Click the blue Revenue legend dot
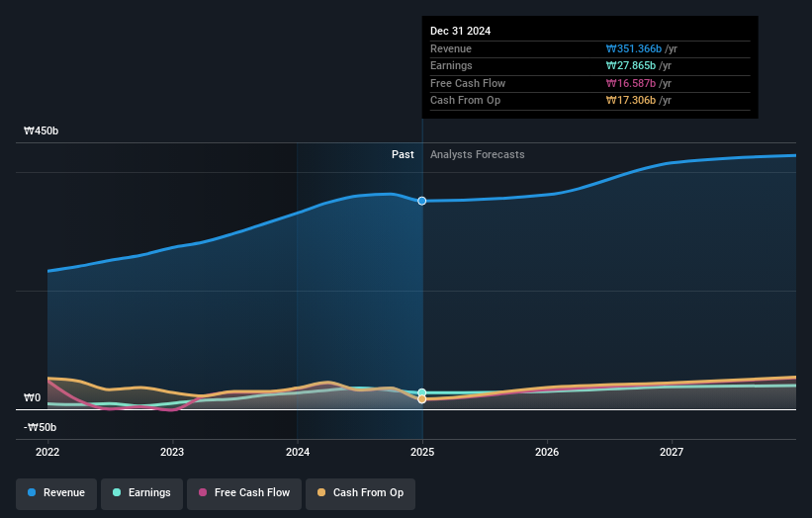 click(x=32, y=492)
